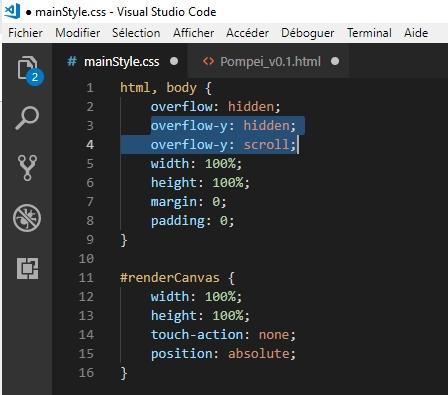Switch to the mainStyle.css tab
Screen dimensions: 448x395
(x=121, y=61)
